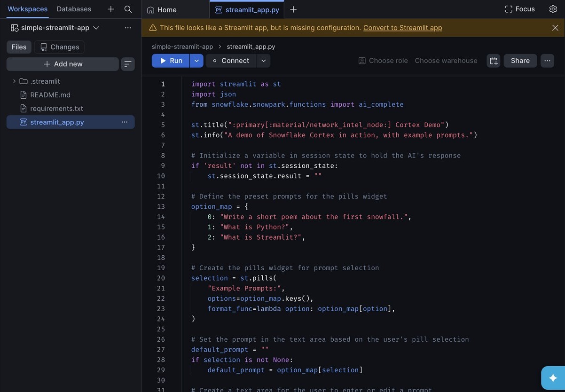Open the Home tab
Viewport: 565px width, 392px height.
162,9
